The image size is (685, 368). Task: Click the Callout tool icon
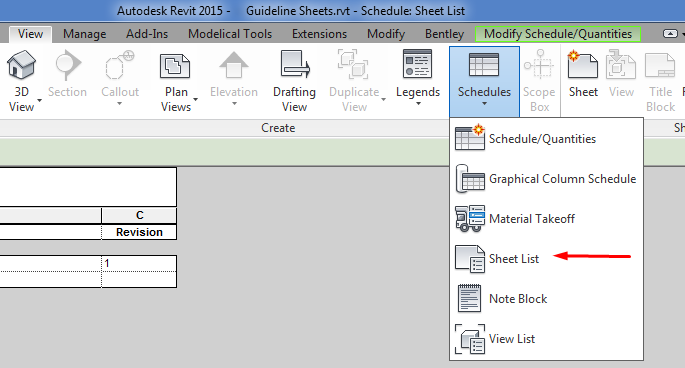coord(120,65)
